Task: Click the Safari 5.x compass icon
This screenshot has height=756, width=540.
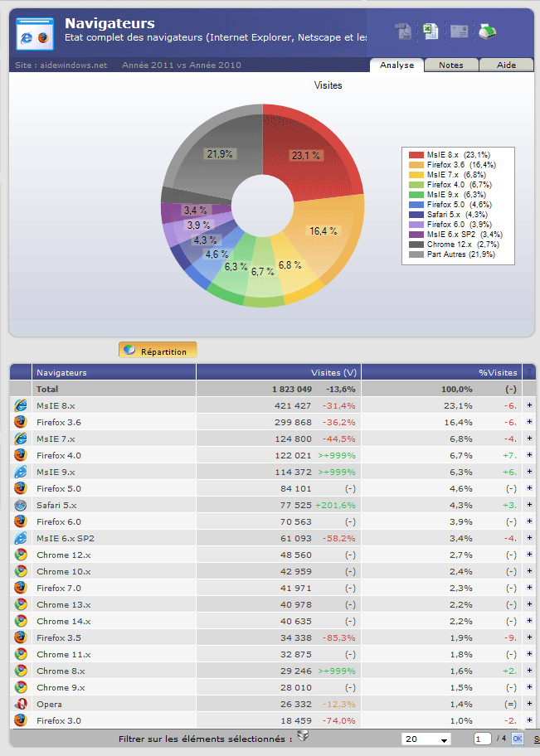Action: 20,505
